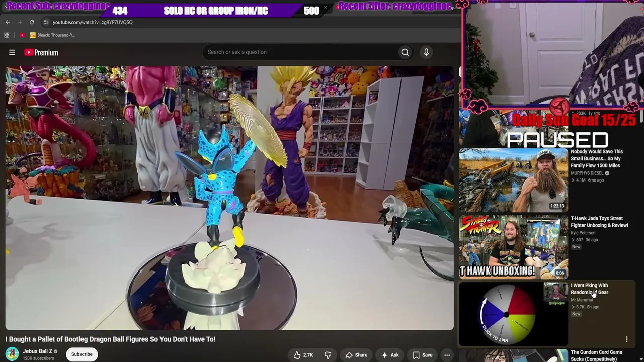Open the Bleach: Thousand-Y... bookmark

pos(53,35)
